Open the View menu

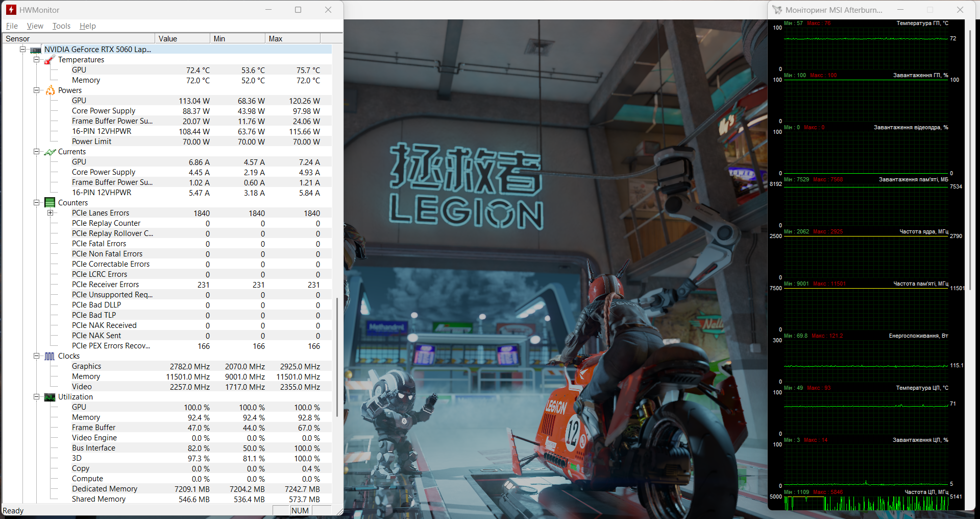point(35,26)
